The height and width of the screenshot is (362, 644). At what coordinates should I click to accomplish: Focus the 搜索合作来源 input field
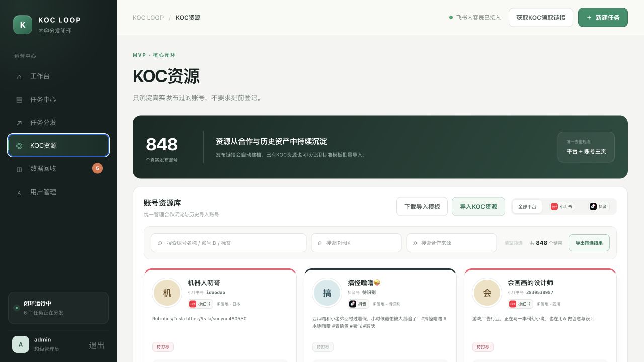tap(452, 243)
